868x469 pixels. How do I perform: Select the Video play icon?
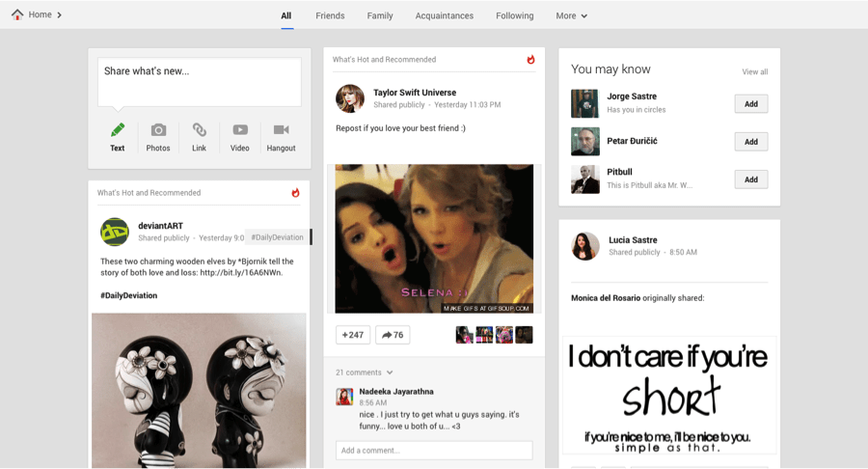240,130
